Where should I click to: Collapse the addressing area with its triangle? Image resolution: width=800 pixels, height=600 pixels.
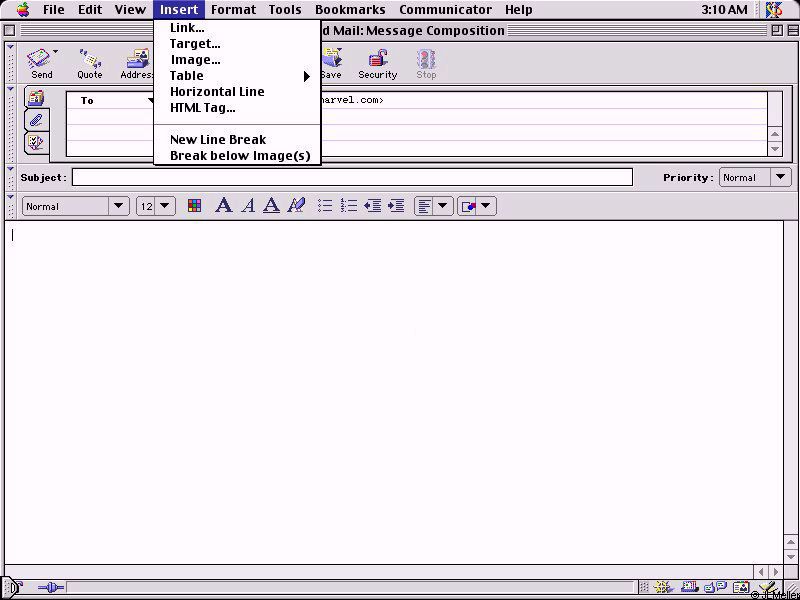(x=11, y=89)
